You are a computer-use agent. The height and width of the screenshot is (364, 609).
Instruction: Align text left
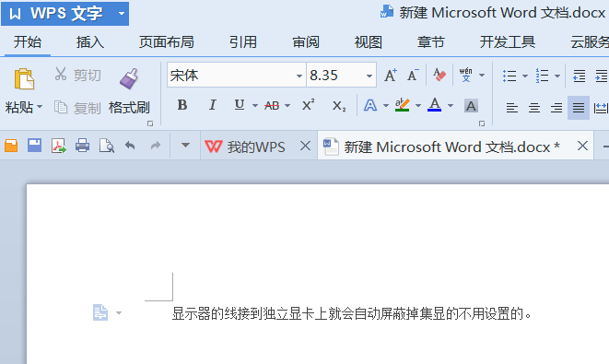pyautogui.click(x=512, y=108)
